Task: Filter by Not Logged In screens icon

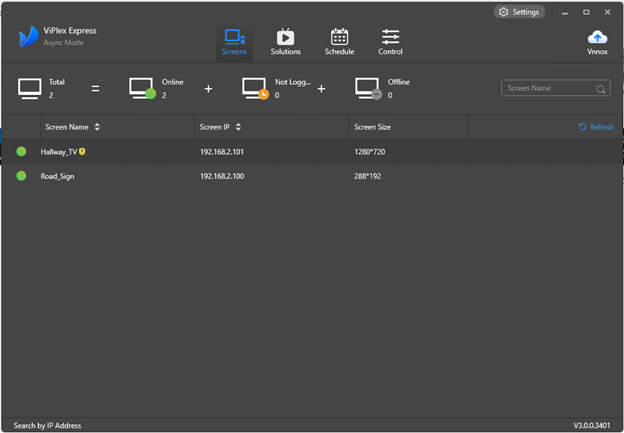Action: (x=256, y=88)
